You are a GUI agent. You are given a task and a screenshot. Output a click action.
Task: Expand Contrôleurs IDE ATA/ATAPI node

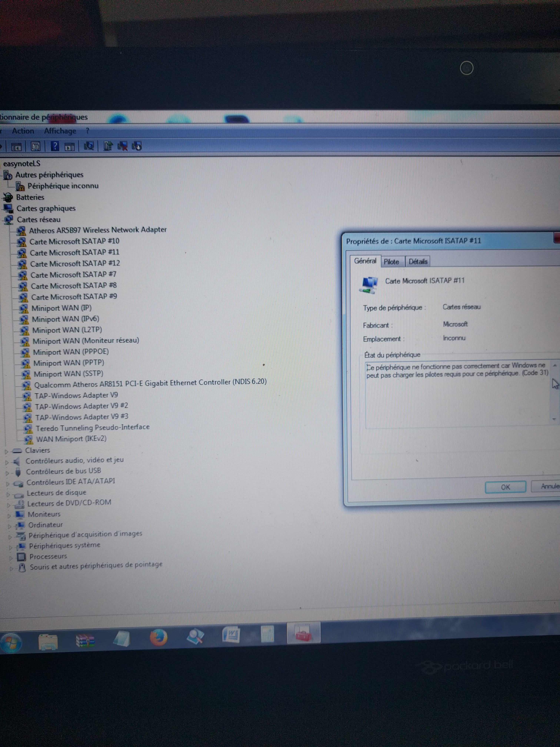pyautogui.click(x=7, y=484)
